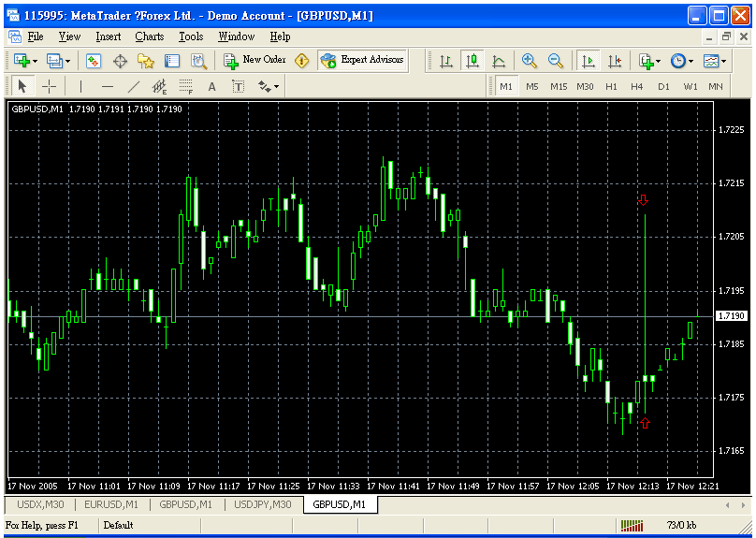Click the New Order button

(x=255, y=60)
